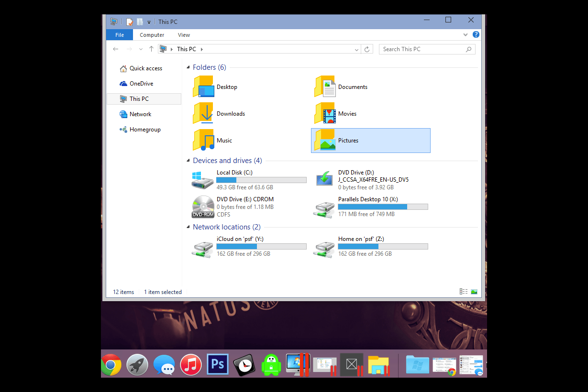The image size is (588, 392).
Task: Click New folder icon in title bar
Action: [140, 22]
